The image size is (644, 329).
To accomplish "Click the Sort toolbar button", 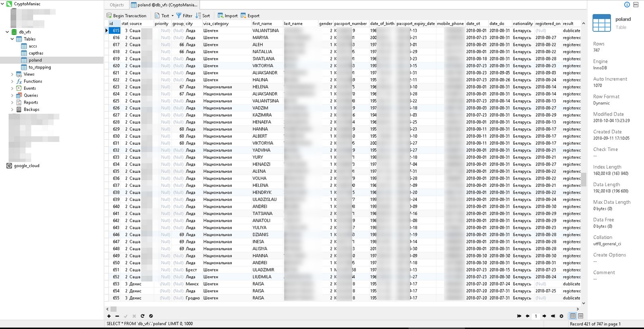I will (x=203, y=16).
